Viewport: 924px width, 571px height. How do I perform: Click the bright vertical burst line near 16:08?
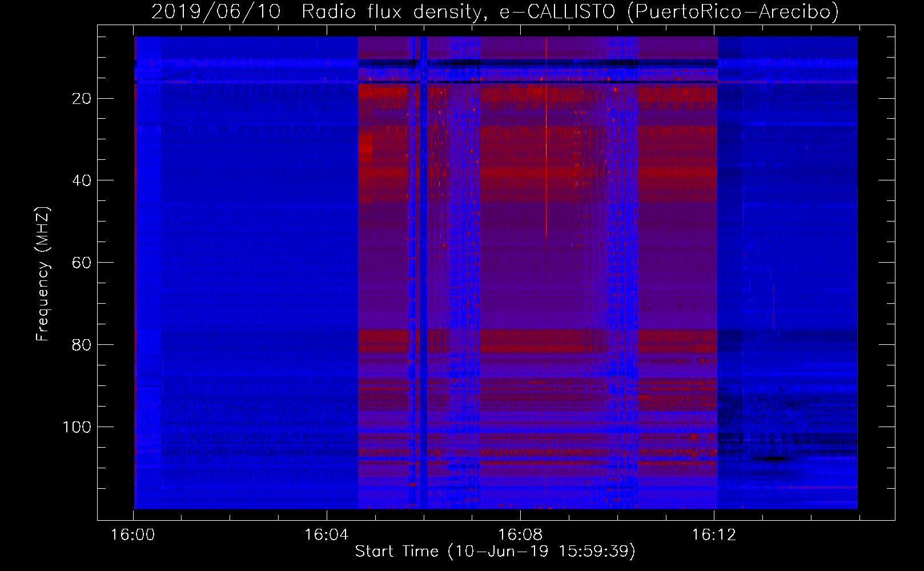546,137
